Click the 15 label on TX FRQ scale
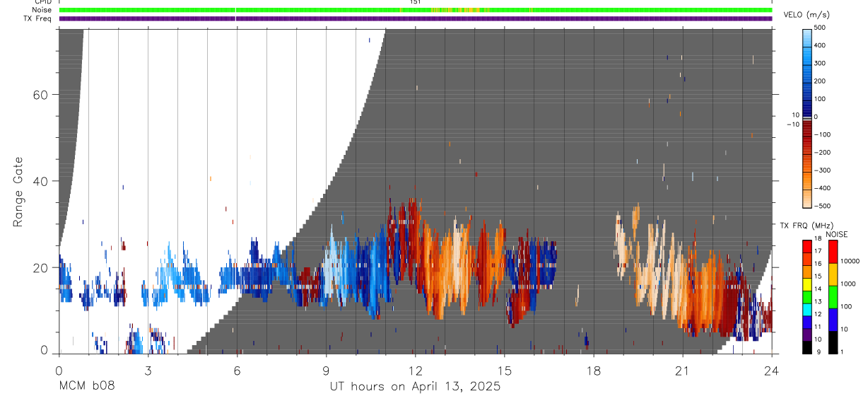868x401 pixels. pyautogui.click(x=818, y=277)
